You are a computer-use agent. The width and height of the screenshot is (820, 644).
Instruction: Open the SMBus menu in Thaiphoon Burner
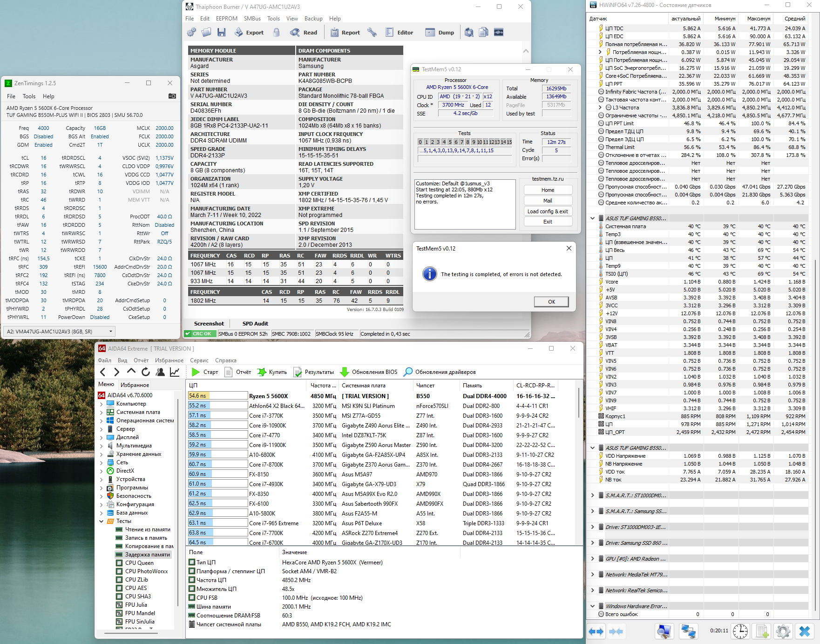[x=252, y=19]
